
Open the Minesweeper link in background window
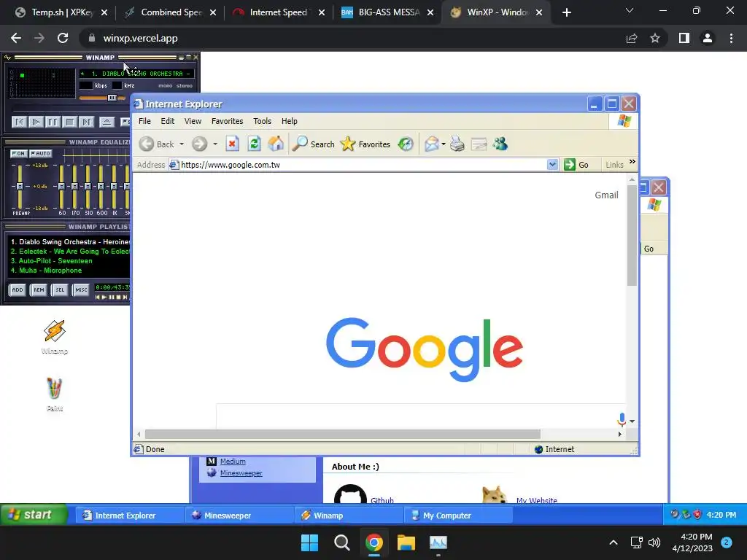(x=241, y=472)
